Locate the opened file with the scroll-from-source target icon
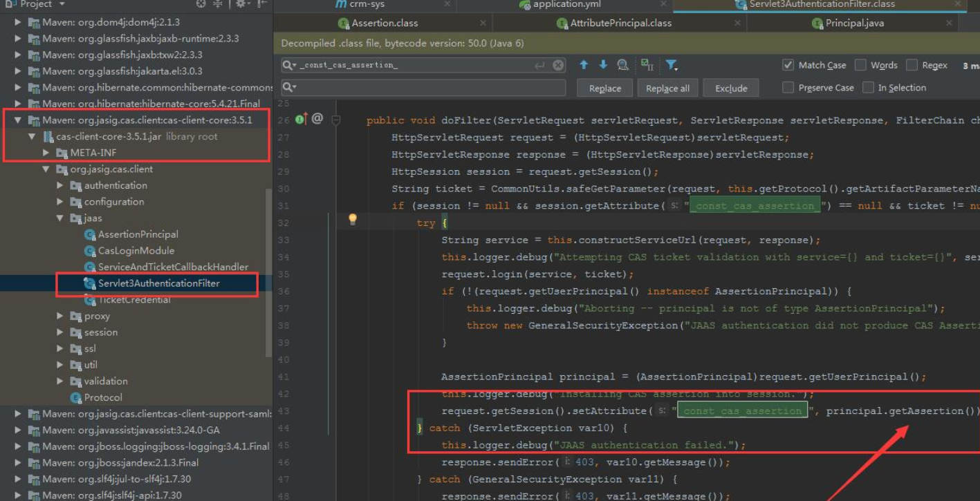980x501 pixels. click(201, 4)
